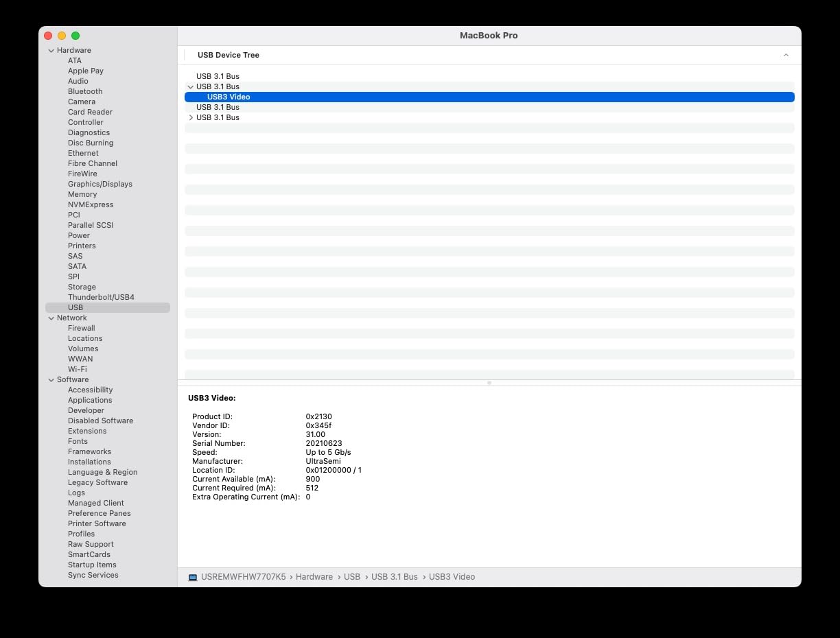This screenshot has width=840, height=638.
Task: Expand the last USB 3.1 Bus entry
Action: point(190,117)
